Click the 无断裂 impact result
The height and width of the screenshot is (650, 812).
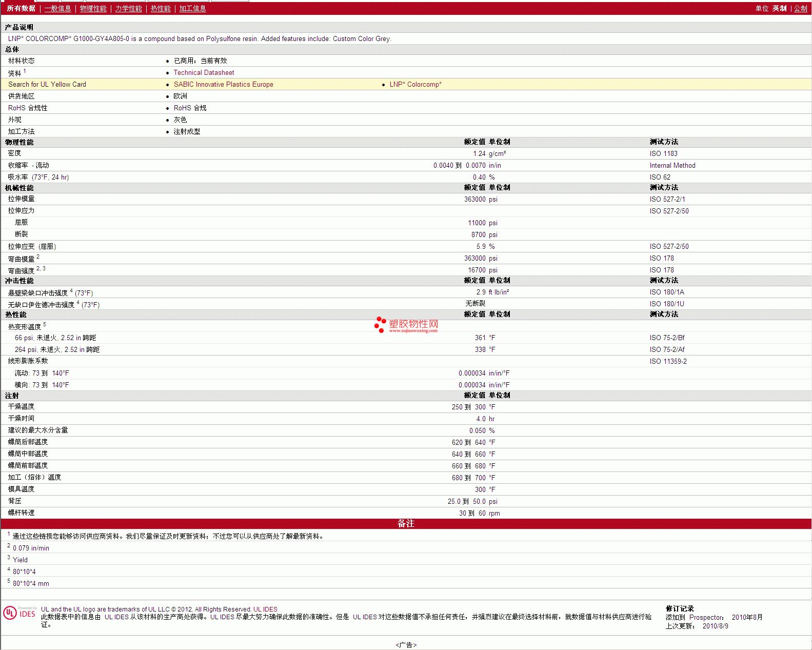[475, 304]
